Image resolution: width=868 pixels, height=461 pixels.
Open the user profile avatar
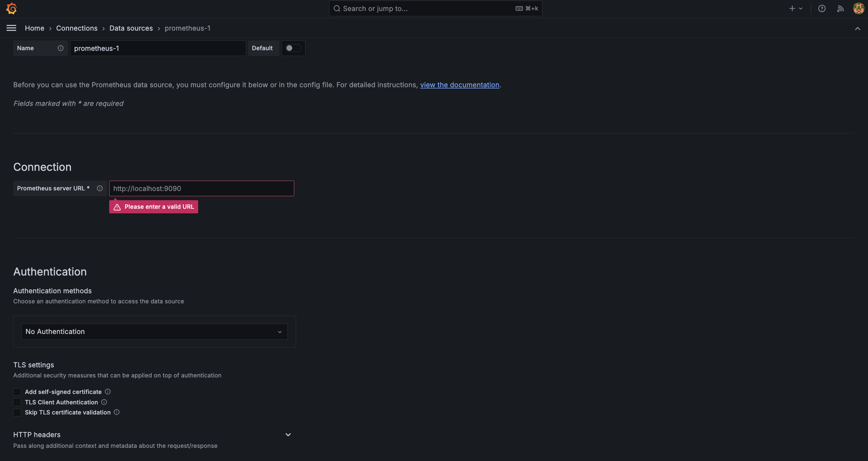point(858,9)
